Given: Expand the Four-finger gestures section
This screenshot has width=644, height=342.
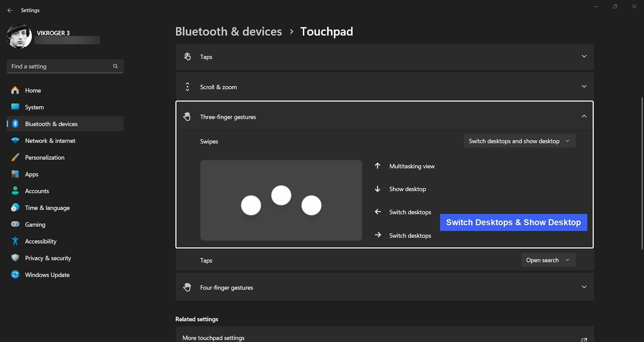Looking at the screenshot, I should point(584,287).
